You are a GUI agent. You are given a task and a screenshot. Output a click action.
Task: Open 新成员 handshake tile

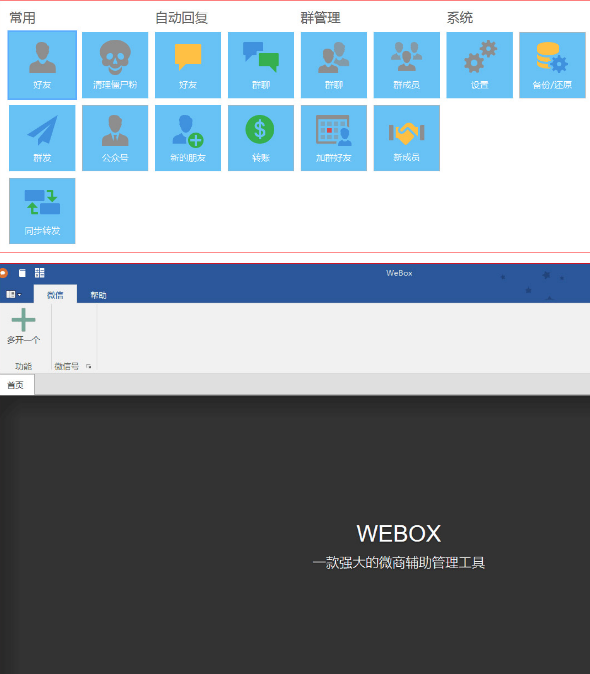coord(407,138)
